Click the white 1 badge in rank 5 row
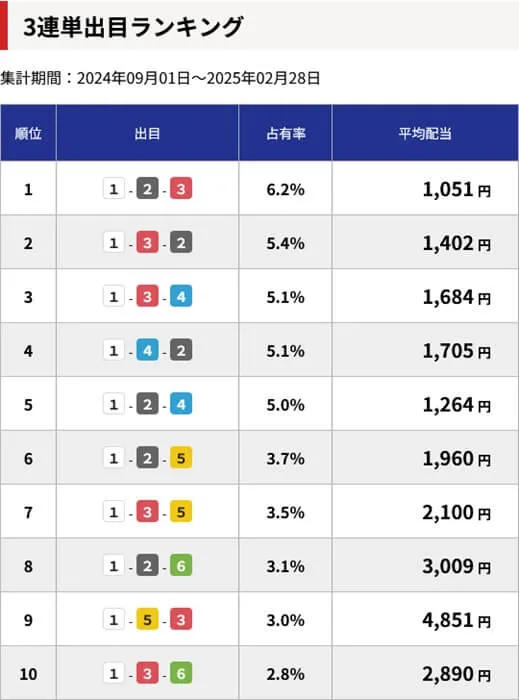 pyautogui.click(x=114, y=404)
